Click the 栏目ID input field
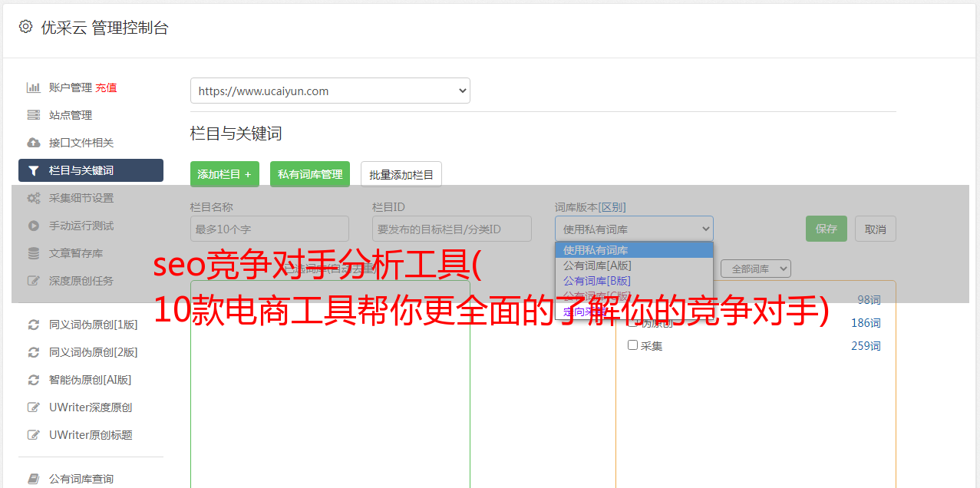The image size is (980, 488). (452, 229)
